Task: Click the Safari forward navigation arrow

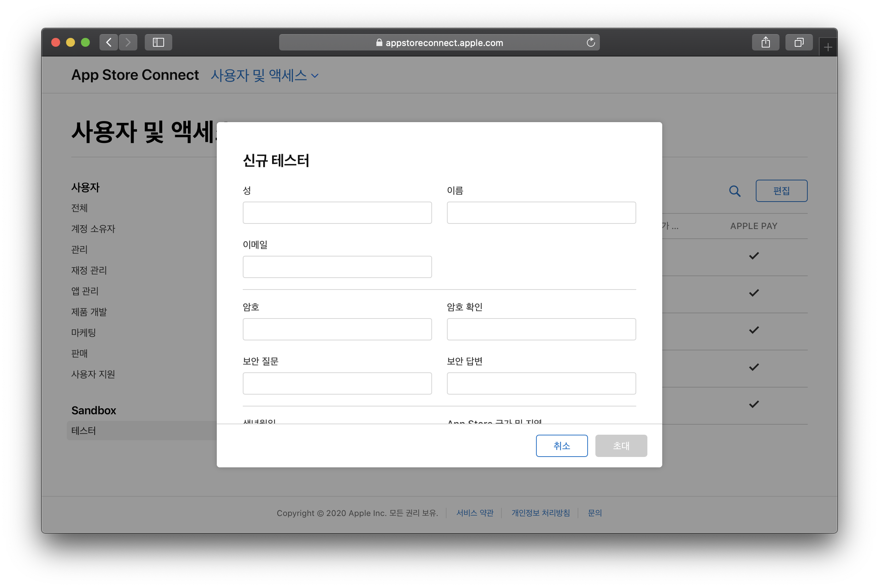Action: pyautogui.click(x=128, y=42)
